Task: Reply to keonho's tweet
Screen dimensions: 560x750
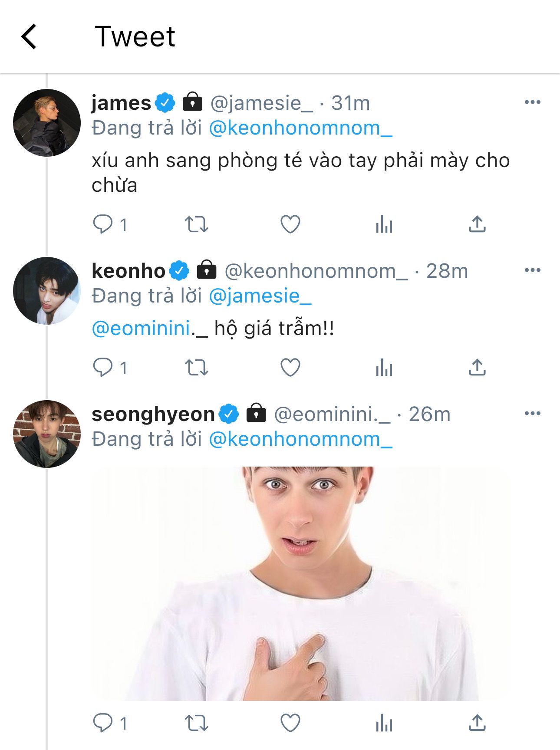Action: [103, 368]
